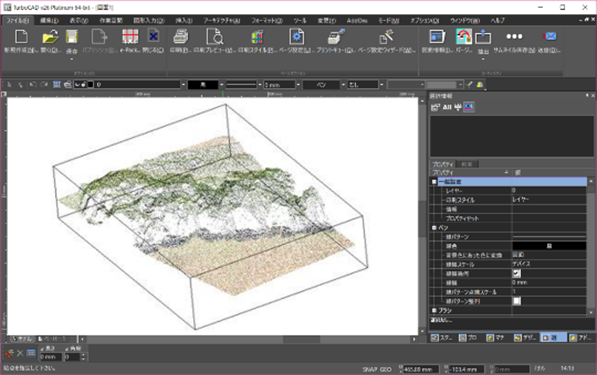Image resolution: width=597 pixels, height=375 pixels.
Task: Open the Edit menu
Action: pos(49,21)
